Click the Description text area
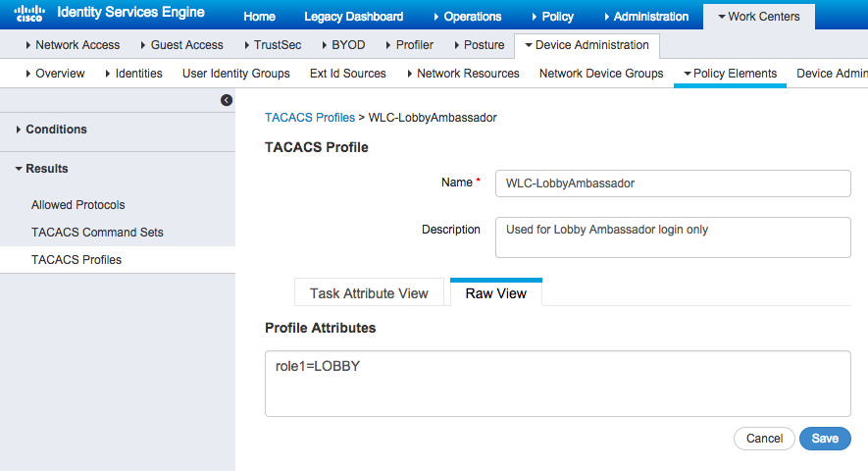 click(x=673, y=237)
